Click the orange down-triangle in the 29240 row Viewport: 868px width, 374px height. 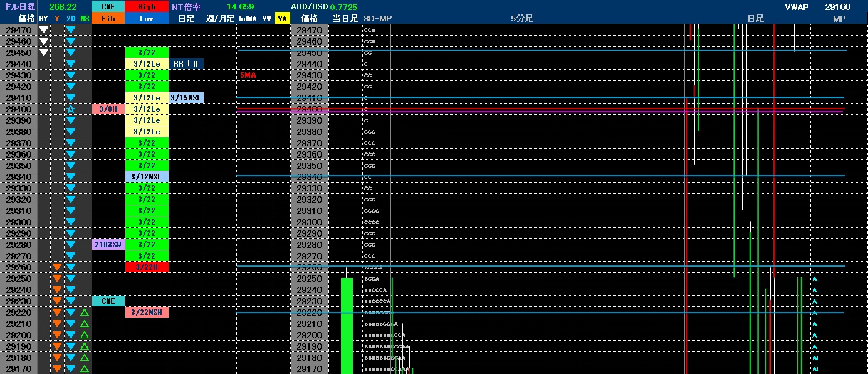point(57,289)
